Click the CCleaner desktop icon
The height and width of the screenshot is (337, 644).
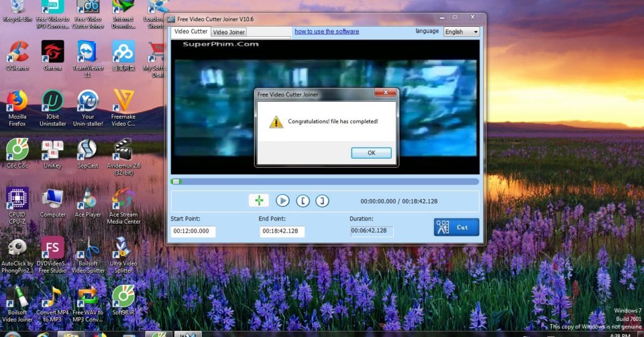17,56
